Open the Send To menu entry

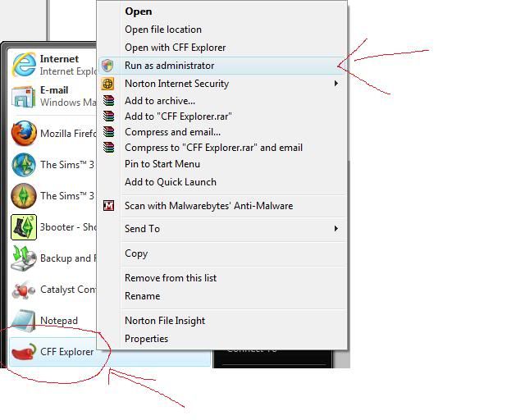pos(142,229)
